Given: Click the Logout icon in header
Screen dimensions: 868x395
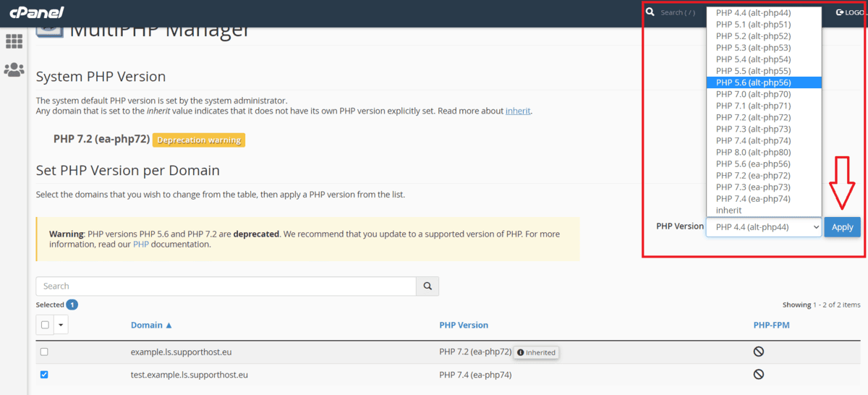Looking at the screenshot, I should [x=840, y=12].
